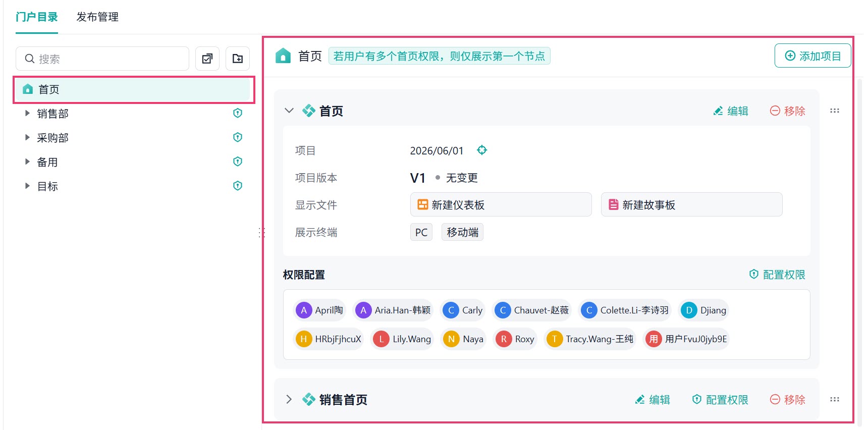868x430 pixels.
Task: Click the Djiang user chip
Action: [703, 310]
